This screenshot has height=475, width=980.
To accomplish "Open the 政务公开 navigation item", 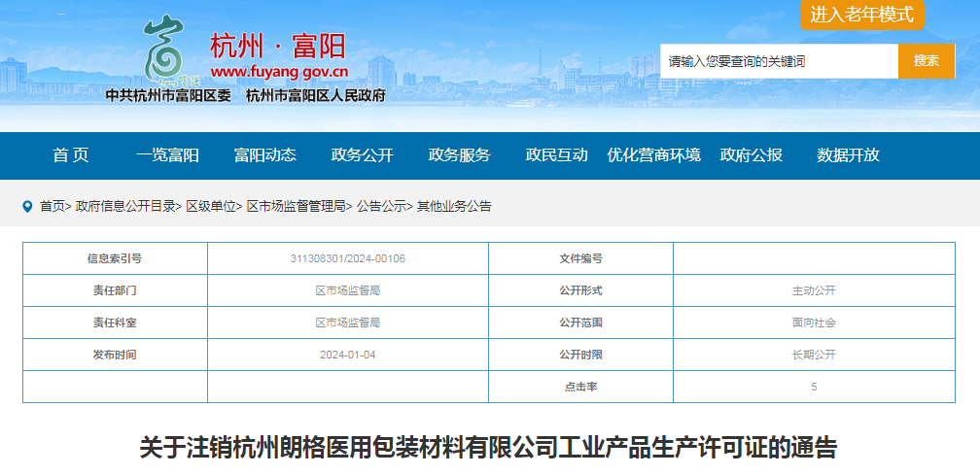I will (362, 155).
